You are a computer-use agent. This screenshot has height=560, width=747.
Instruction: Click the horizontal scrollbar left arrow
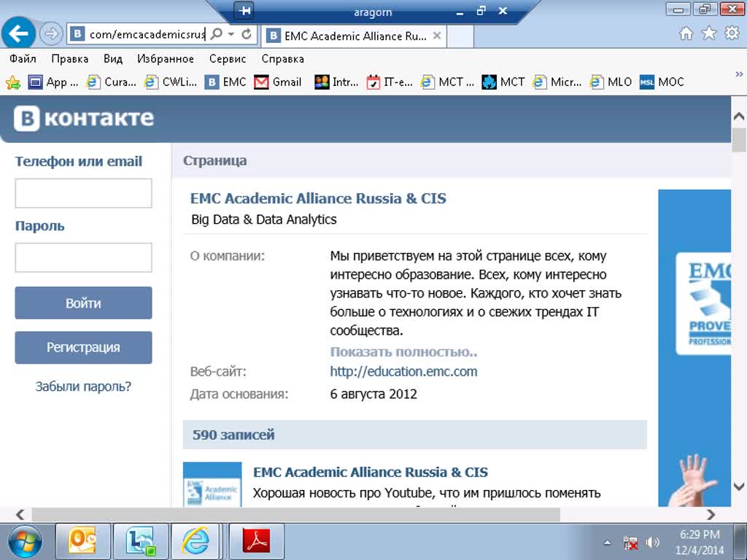tap(20, 514)
